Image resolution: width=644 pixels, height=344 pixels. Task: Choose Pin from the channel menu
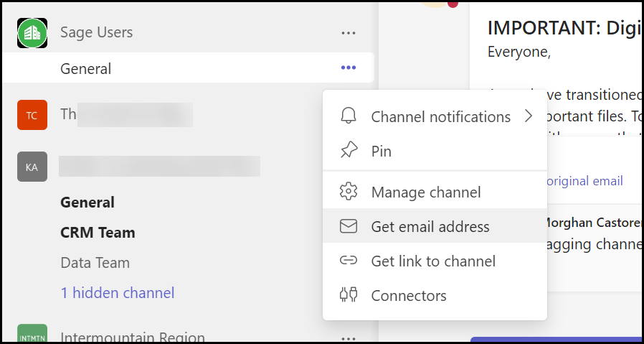click(x=435, y=151)
